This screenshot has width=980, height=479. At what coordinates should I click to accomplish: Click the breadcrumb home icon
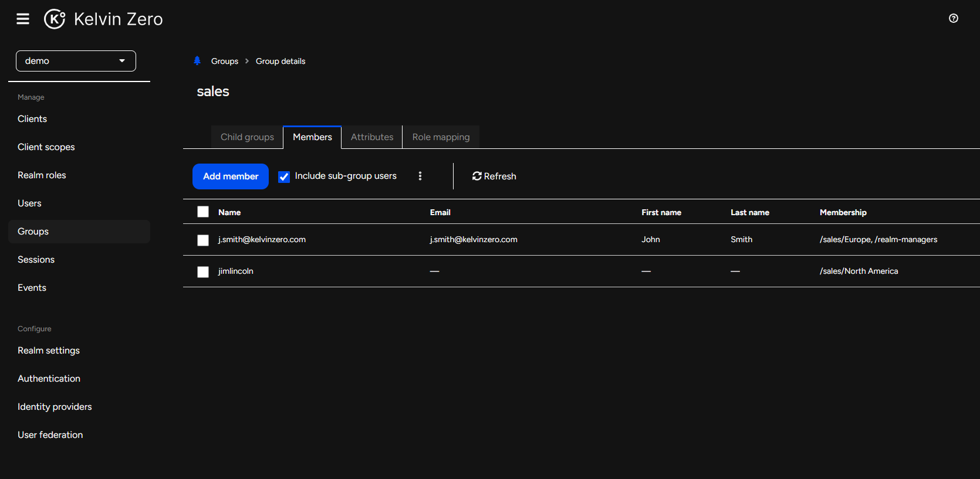click(197, 61)
